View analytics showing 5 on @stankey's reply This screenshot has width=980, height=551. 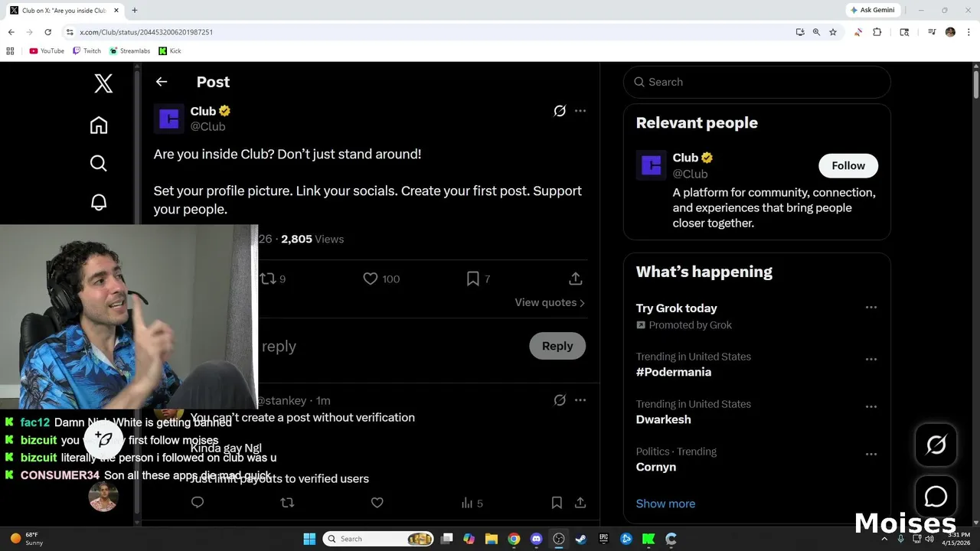pyautogui.click(x=472, y=503)
